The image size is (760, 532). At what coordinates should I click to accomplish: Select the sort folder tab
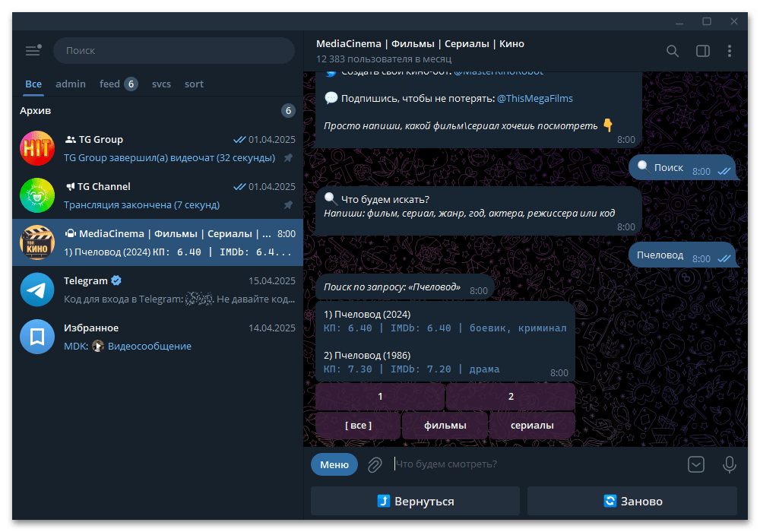point(194,84)
